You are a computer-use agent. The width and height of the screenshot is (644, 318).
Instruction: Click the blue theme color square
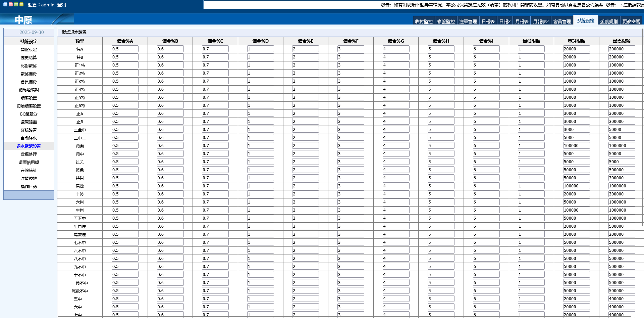pyautogui.click(x=5, y=5)
